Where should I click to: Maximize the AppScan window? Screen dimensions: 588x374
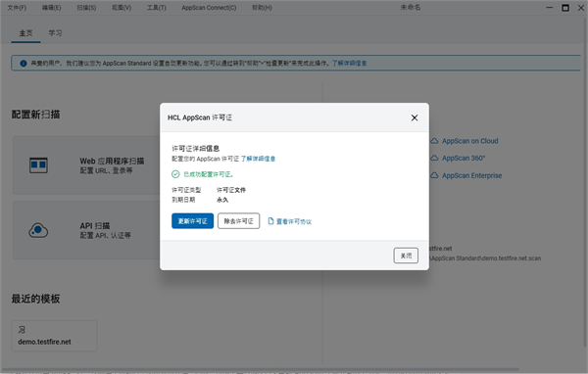pos(565,8)
